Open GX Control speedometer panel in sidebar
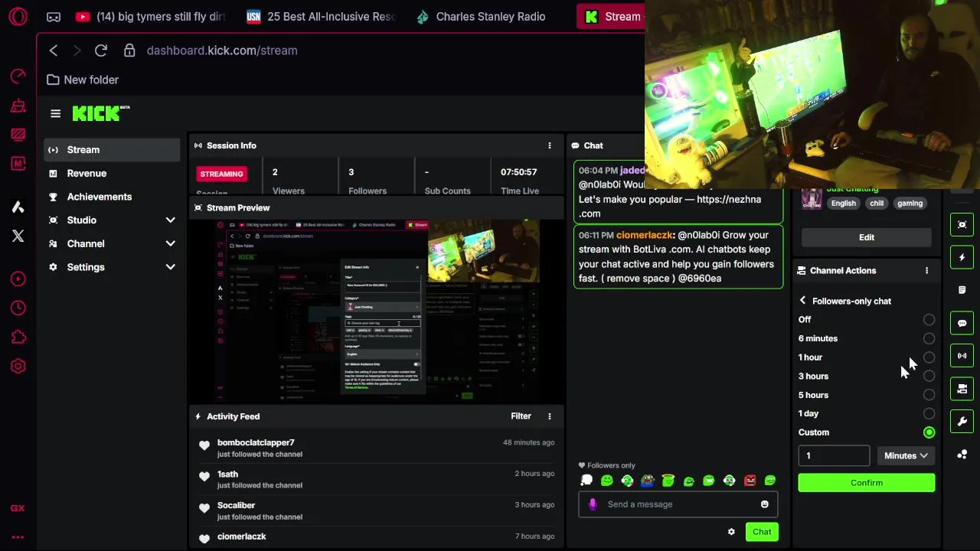Screen dimensions: 980x551 point(18,77)
